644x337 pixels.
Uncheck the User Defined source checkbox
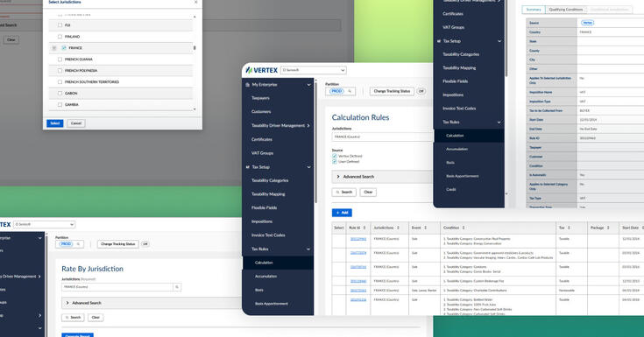335,162
